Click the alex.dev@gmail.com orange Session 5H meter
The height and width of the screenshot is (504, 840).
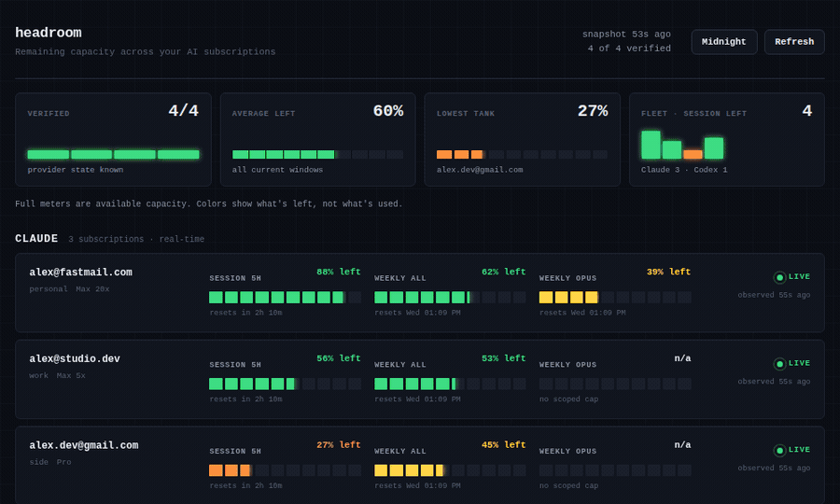pyautogui.click(x=285, y=470)
